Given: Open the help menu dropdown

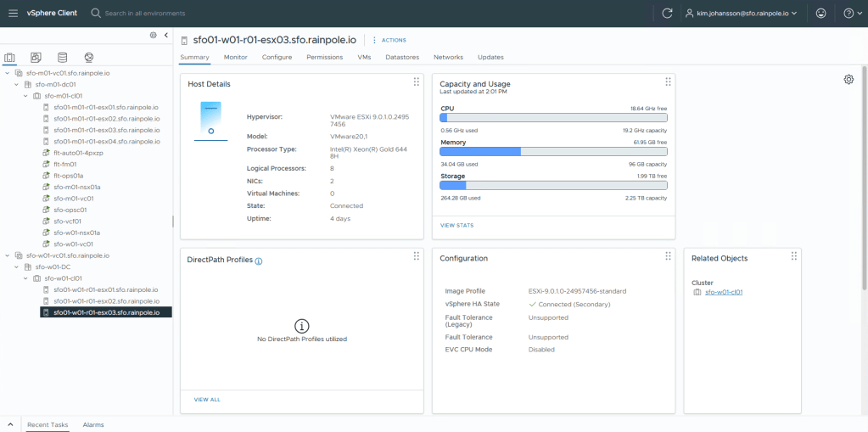Looking at the screenshot, I should click(848, 14).
